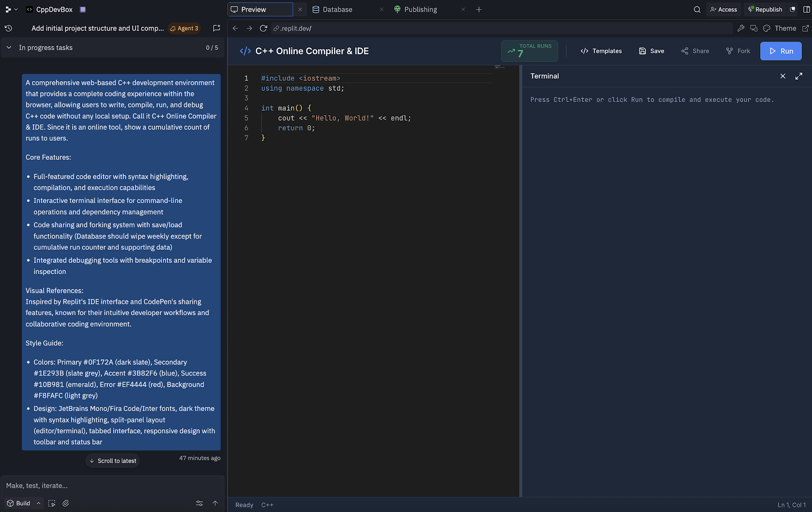Image resolution: width=812 pixels, height=512 pixels.
Task: Open a new tab with plus icon
Action: pos(479,9)
